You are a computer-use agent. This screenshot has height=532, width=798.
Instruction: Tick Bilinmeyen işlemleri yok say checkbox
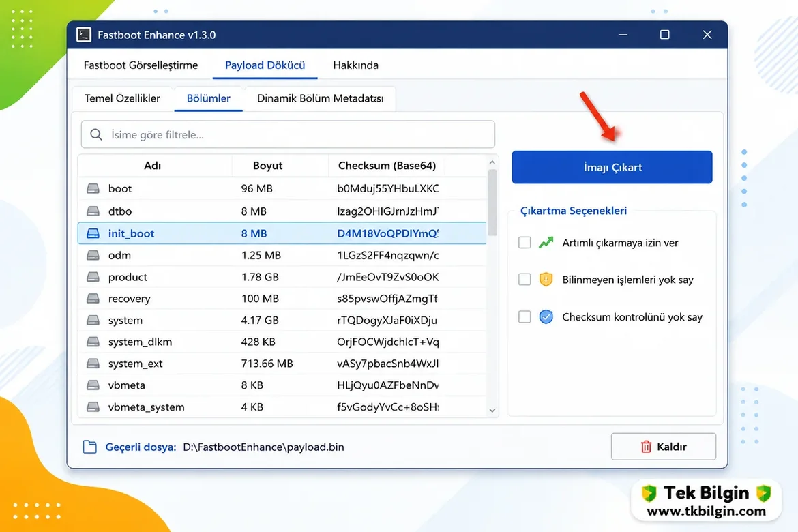pyautogui.click(x=524, y=280)
